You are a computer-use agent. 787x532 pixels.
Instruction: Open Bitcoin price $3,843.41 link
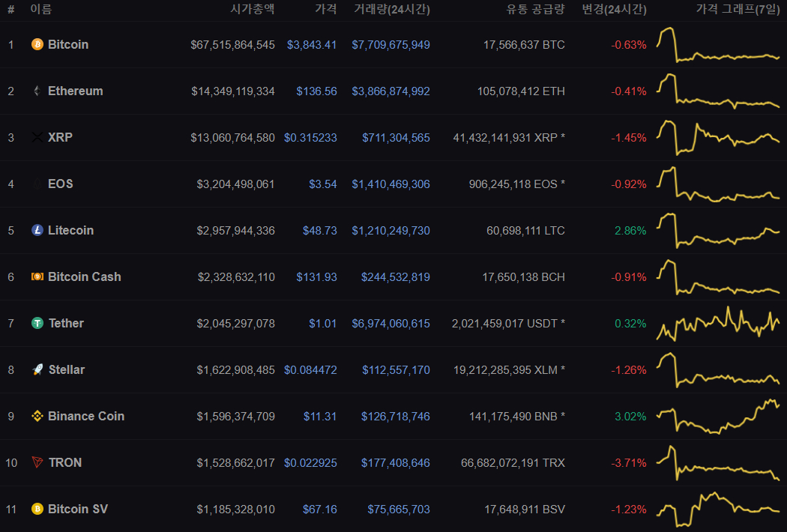point(312,45)
